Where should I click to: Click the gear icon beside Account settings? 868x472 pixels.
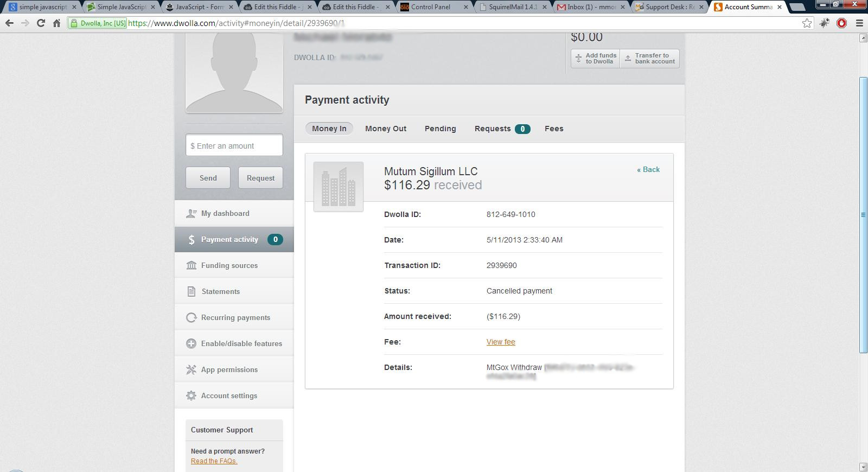coord(191,396)
